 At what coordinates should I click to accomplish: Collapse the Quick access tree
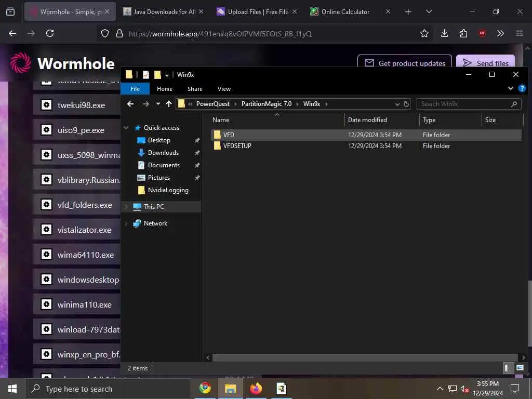tap(126, 128)
